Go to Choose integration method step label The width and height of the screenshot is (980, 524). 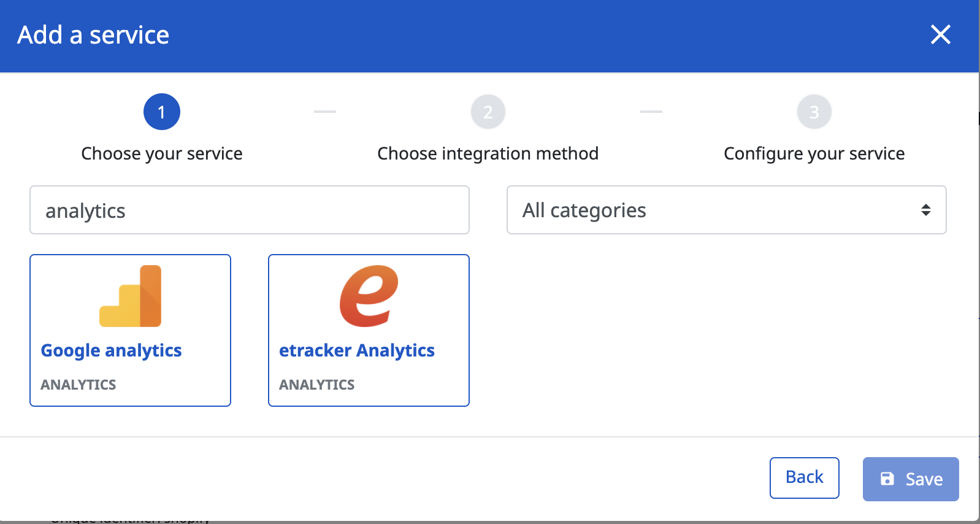[488, 153]
